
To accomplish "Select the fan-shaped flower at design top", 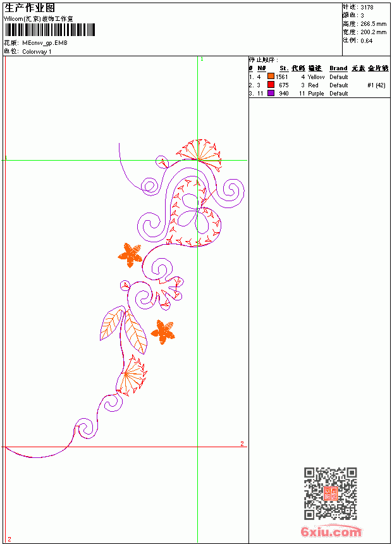I will [199, 154].
